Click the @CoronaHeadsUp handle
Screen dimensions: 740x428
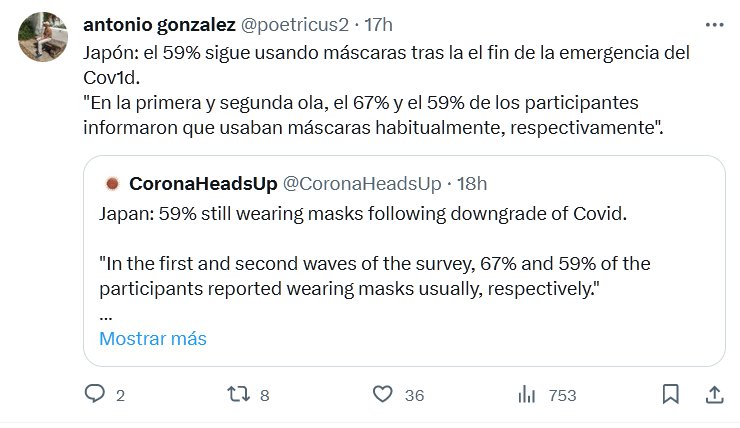[361, 184]
